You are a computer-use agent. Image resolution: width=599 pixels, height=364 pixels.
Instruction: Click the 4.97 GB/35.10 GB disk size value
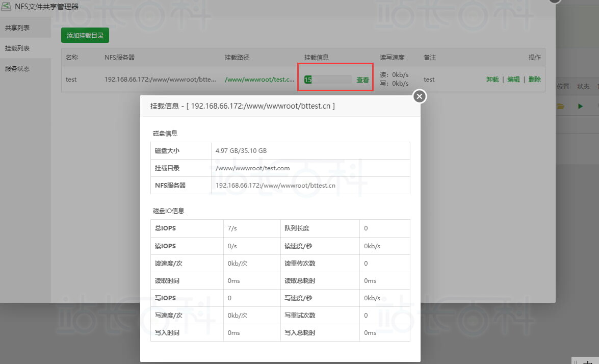241,151
